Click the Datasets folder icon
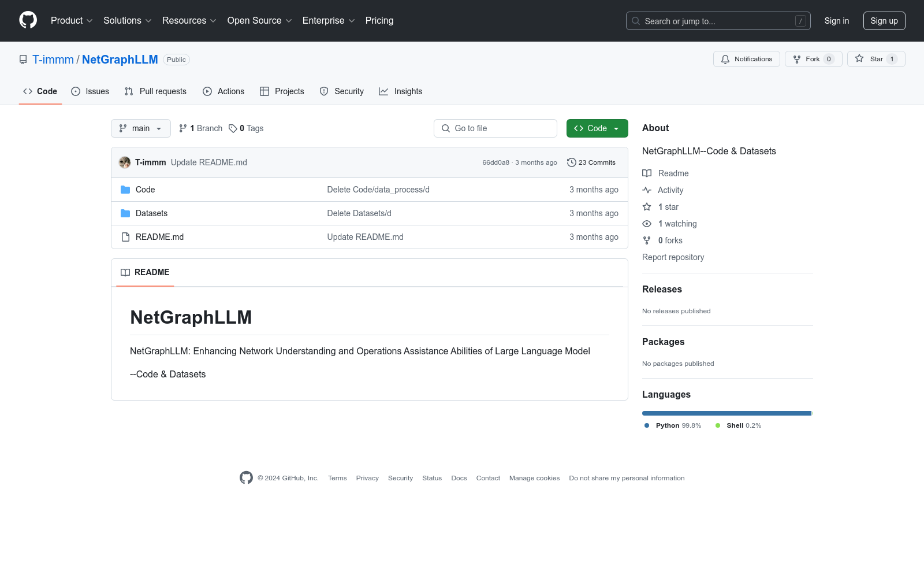This screenshot has height=578, width=924. pyautogui.click(x=125, y=213)
